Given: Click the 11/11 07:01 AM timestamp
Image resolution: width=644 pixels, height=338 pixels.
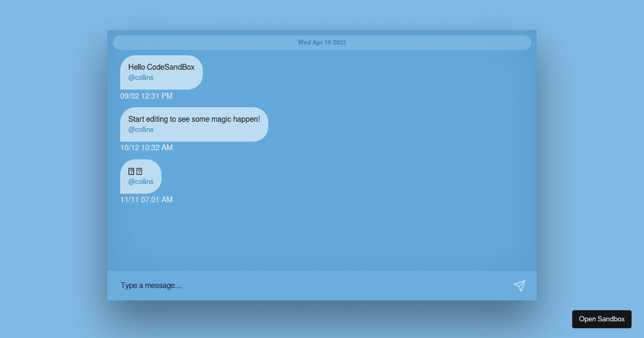Looking at the screenshot, I should click(146, 199).
